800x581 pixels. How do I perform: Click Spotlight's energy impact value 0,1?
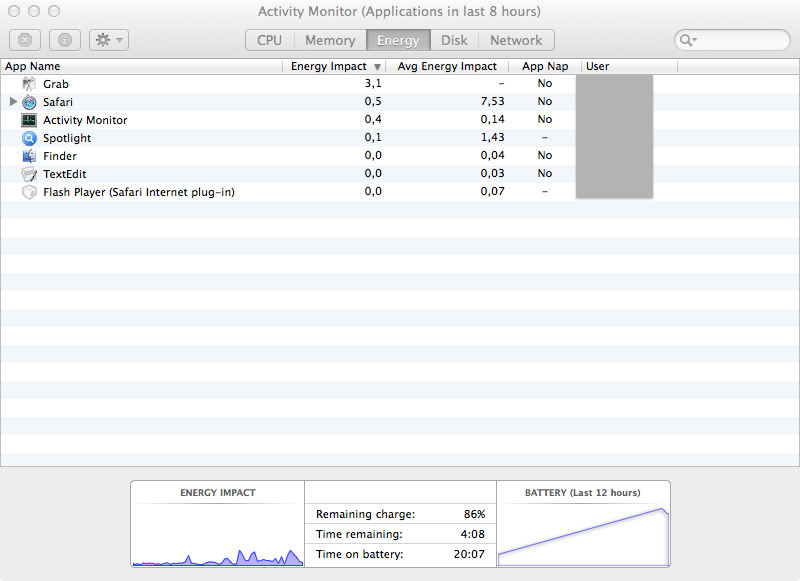pos(373,137)
